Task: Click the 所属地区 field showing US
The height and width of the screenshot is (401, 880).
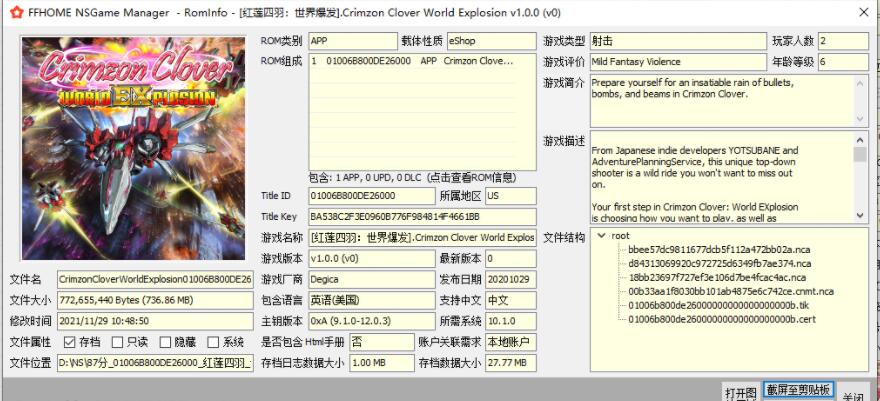Action: pyautogui.click(x=511, y=196)
